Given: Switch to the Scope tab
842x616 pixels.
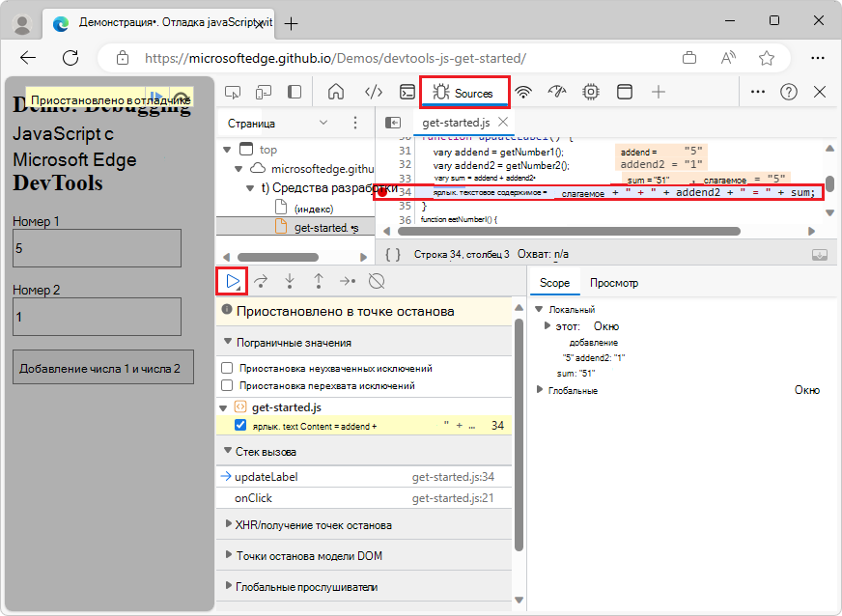Looking at the screenshot, I should pos(554,283).
